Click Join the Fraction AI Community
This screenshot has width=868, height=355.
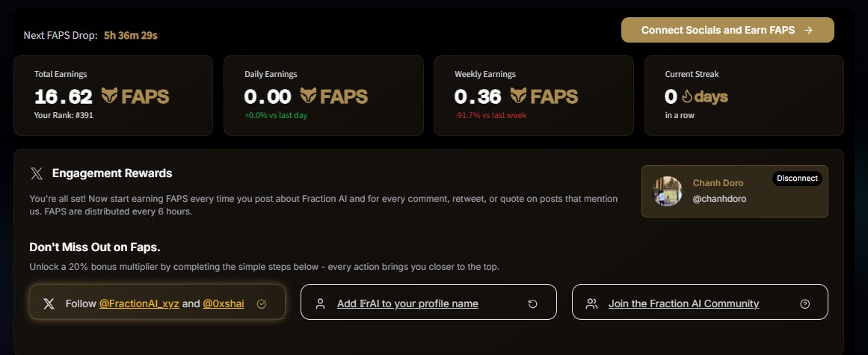pyautogui.click(x=683, y=303)
